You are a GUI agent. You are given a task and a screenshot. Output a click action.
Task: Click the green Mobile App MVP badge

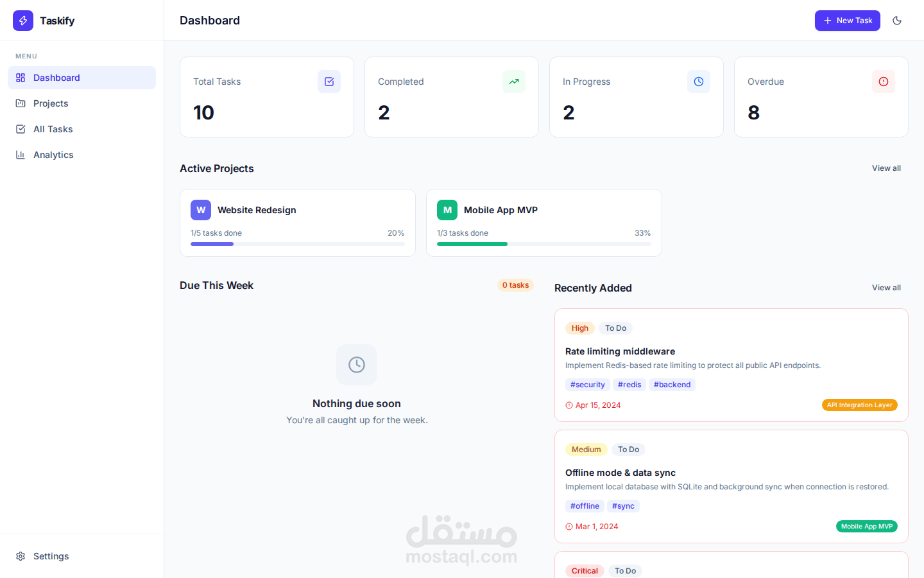[867, 527]
